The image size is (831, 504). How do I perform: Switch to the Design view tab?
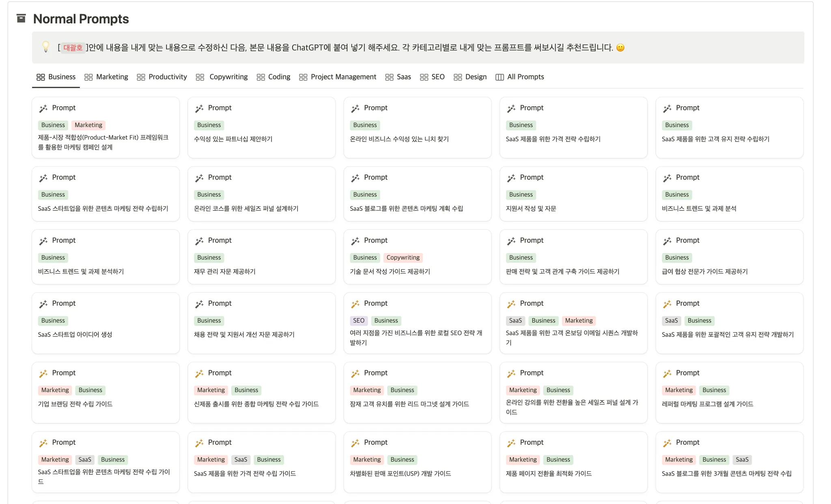coord(476,77)
